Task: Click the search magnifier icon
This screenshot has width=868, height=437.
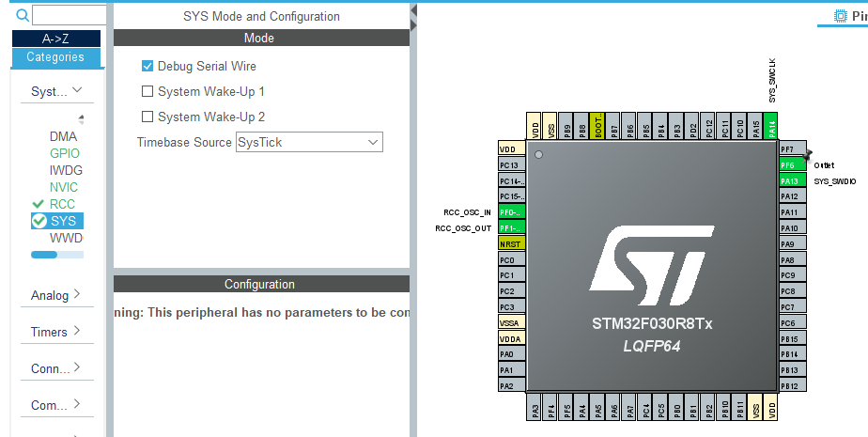Action: pos(23,15)
